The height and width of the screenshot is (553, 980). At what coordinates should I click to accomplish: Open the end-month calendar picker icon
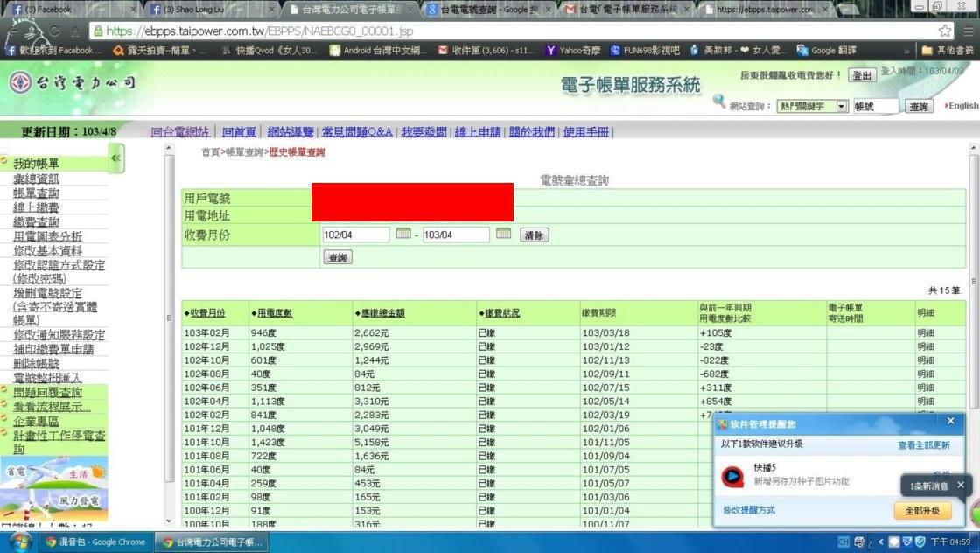[503, 234]
